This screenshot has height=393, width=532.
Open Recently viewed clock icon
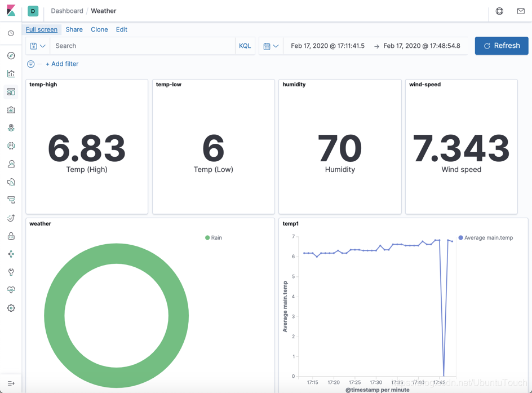(11, 33)
